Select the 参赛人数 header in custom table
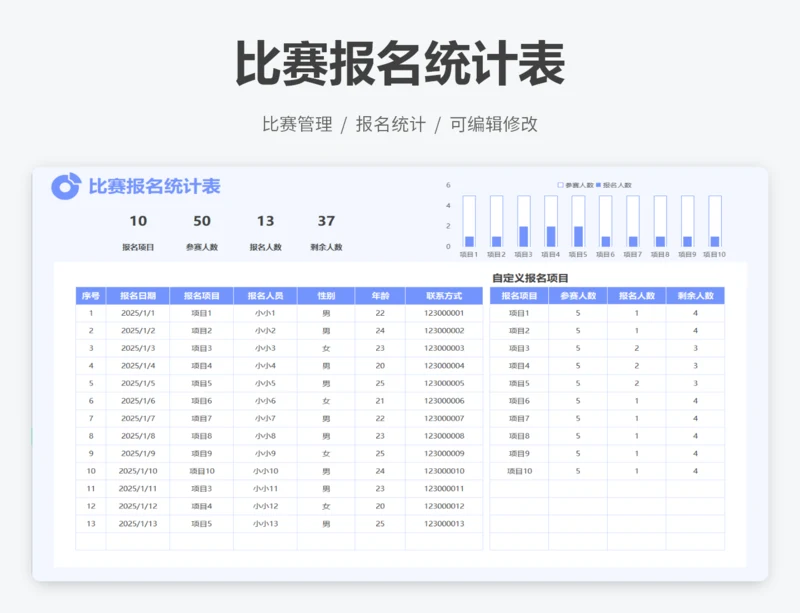 pyautogui.click(x=578, y=296)
